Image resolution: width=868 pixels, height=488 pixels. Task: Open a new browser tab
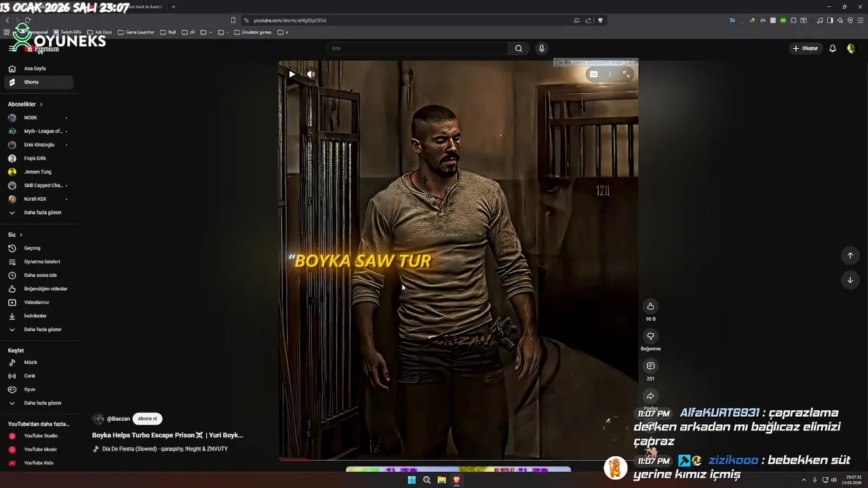pos(173,7)
